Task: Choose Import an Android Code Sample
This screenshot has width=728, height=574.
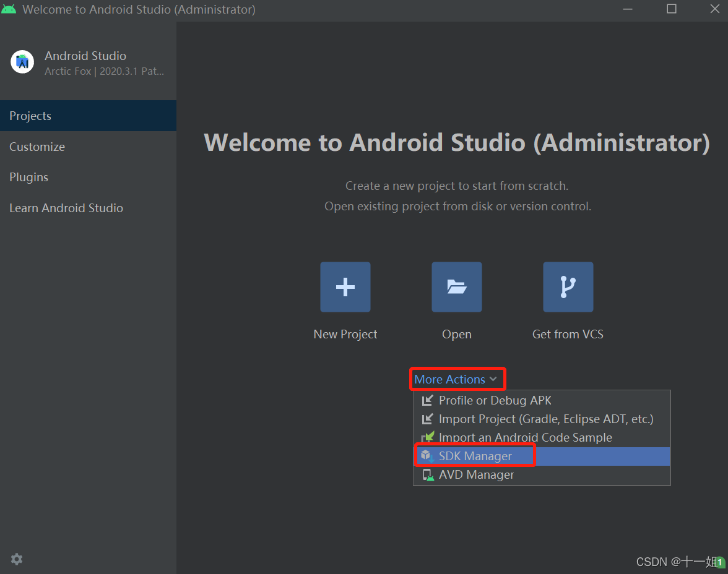Action: [x=541, y=437]
